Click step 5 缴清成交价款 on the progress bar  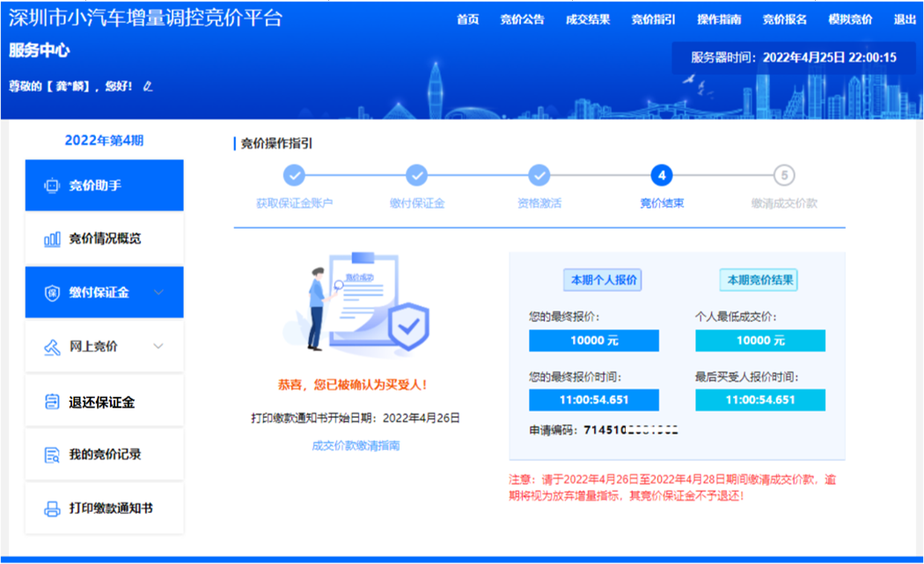(783, 175)
